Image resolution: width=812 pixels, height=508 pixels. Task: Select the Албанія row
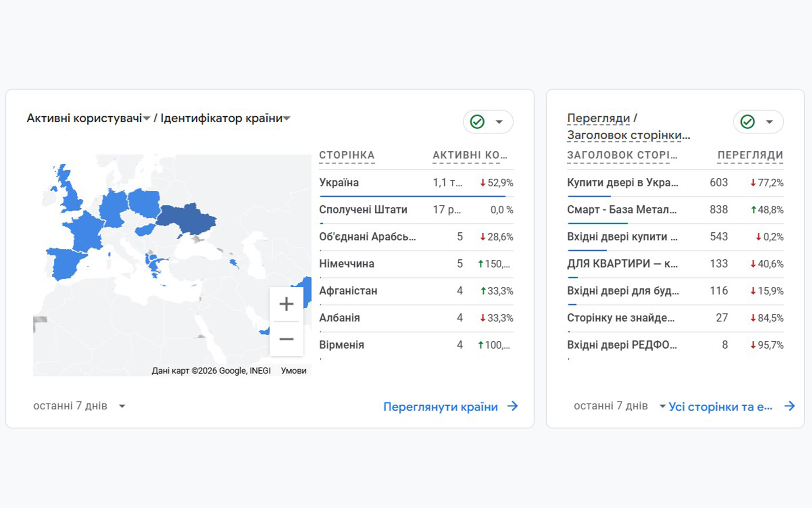coord(416,318)
